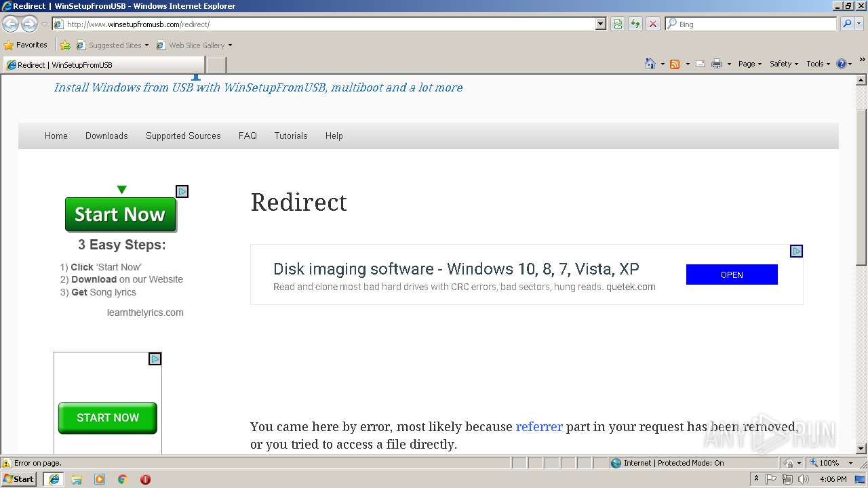
Task: Click the site tagline Install Windows from USB
Action: click(258, 87)
